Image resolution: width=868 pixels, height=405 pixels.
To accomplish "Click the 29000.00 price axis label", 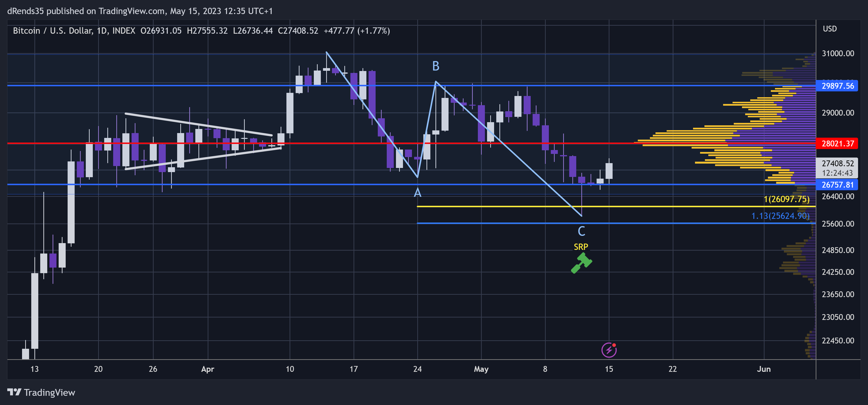I will (838, 113).
